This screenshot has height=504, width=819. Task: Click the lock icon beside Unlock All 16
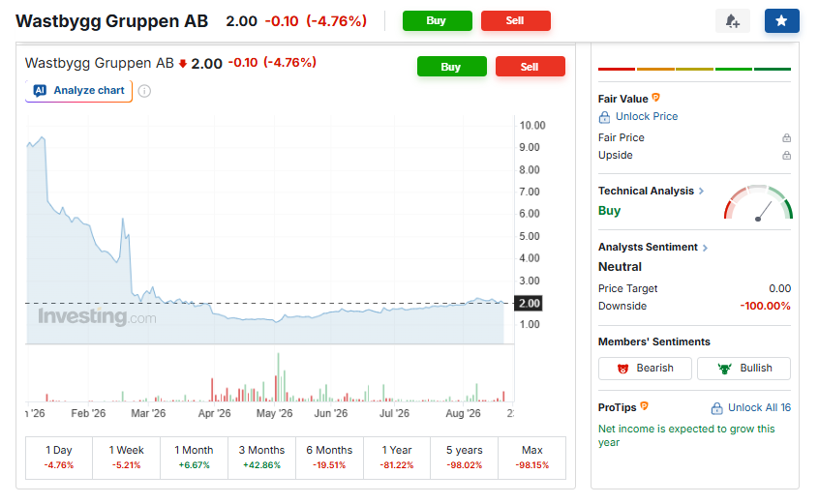716,408
